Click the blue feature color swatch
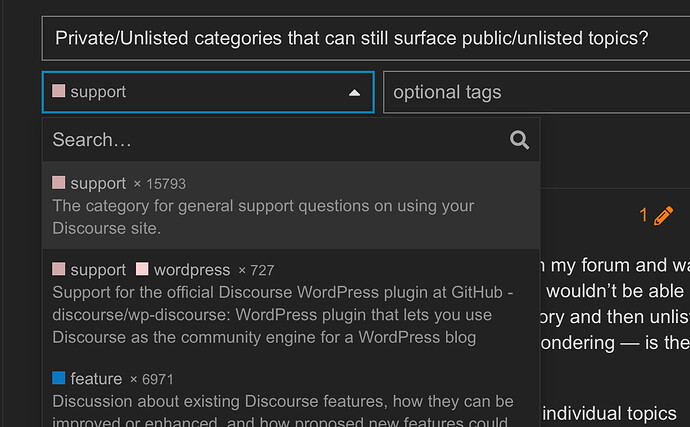The width and height of the screenshot is (690, 427). tap(59, 378)
